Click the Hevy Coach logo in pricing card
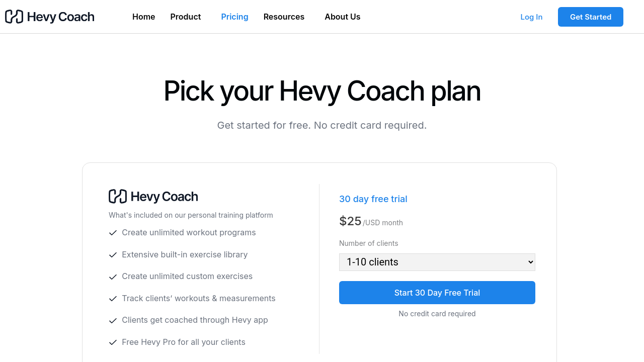Screen dimensions: 644x362 tap(153, 196)
